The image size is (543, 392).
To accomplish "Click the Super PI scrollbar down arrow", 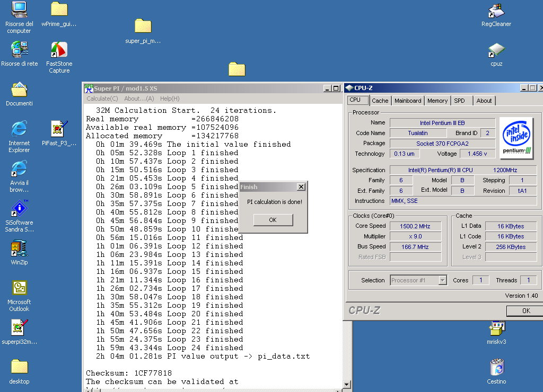I will click(x=347, y=385).
